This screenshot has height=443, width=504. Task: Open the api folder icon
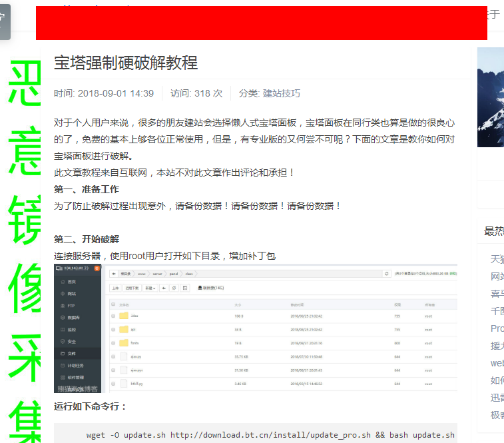tap(124, 330)
